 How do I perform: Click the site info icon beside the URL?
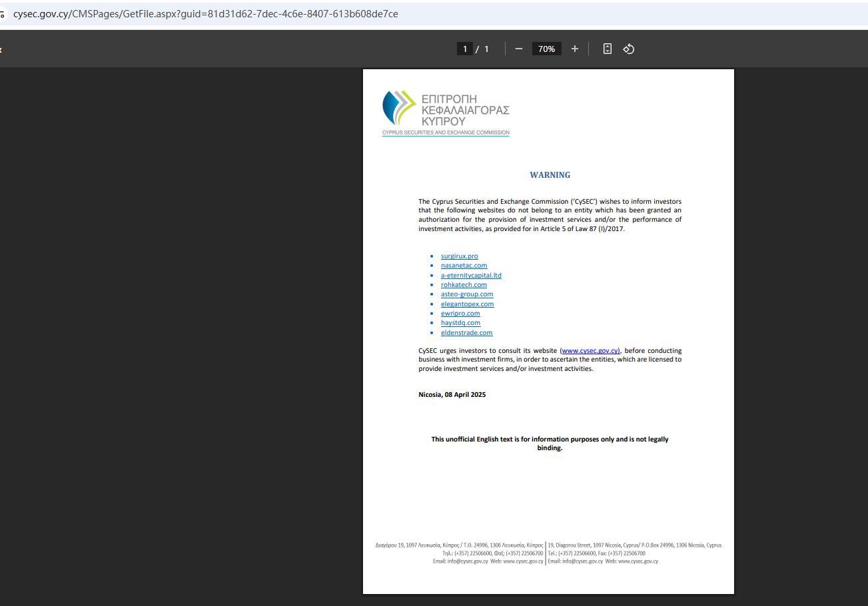click(2, 14)
